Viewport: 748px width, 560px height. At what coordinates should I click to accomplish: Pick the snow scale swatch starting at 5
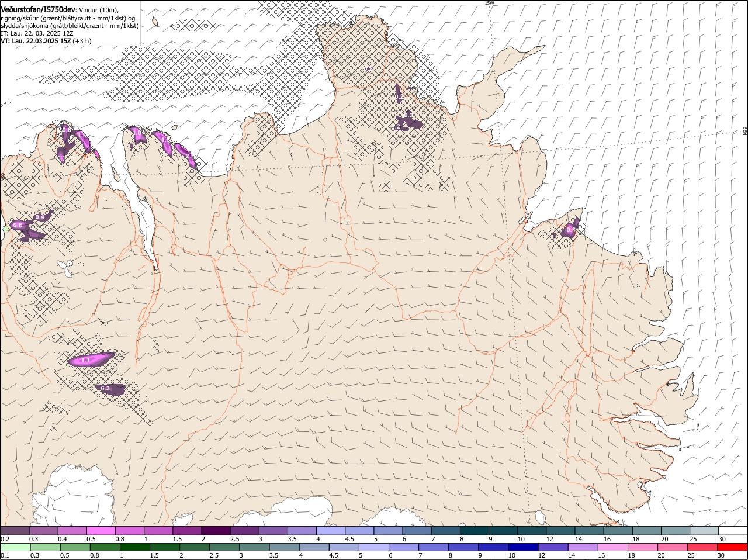[x=388, y=531]
